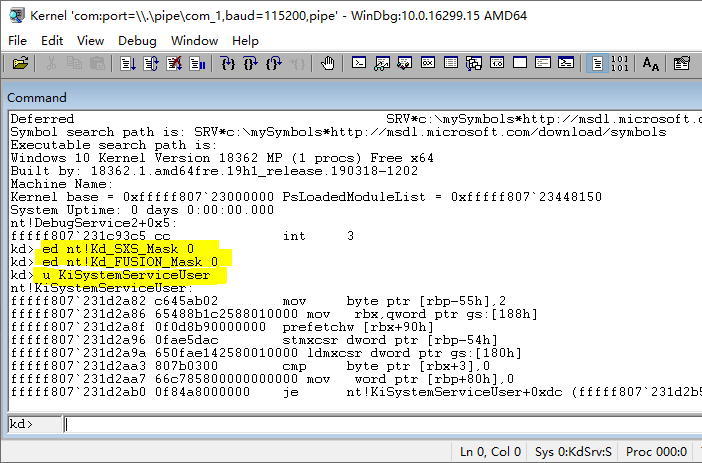
Task: Open the File menu
Action: pos(17,41)
